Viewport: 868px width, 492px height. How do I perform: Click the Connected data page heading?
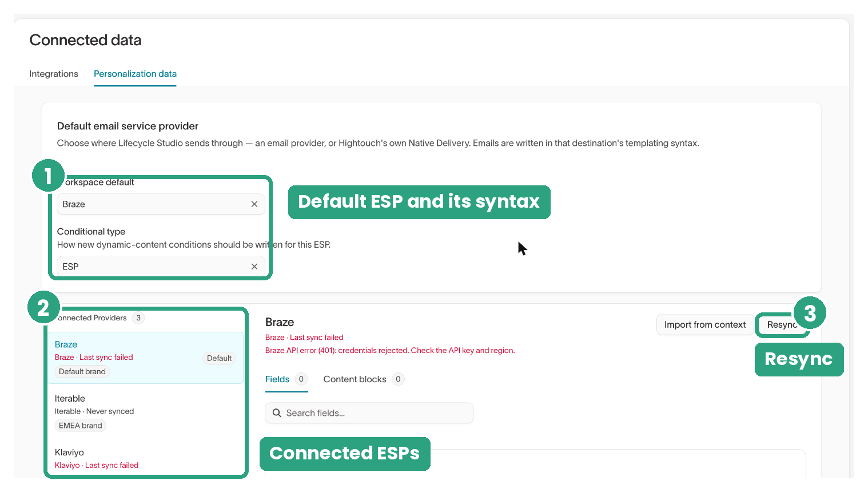point(85,40)
